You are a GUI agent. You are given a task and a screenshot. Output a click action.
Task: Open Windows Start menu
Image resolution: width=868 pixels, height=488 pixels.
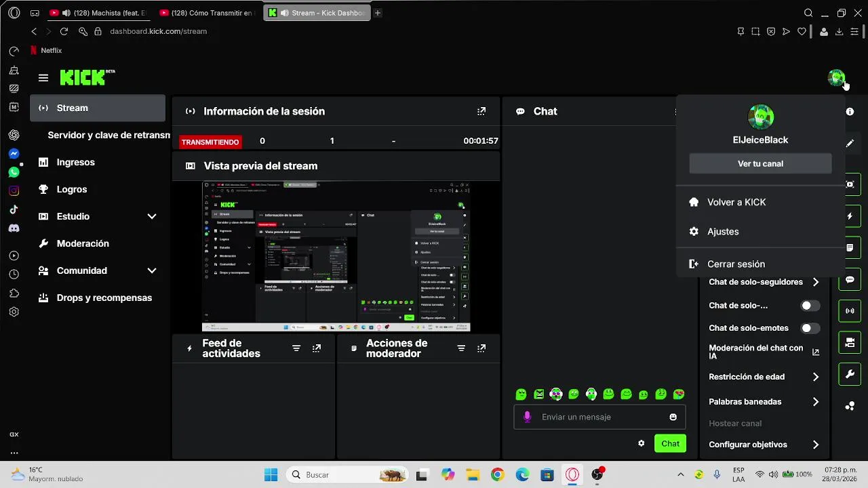coord(271,475)
